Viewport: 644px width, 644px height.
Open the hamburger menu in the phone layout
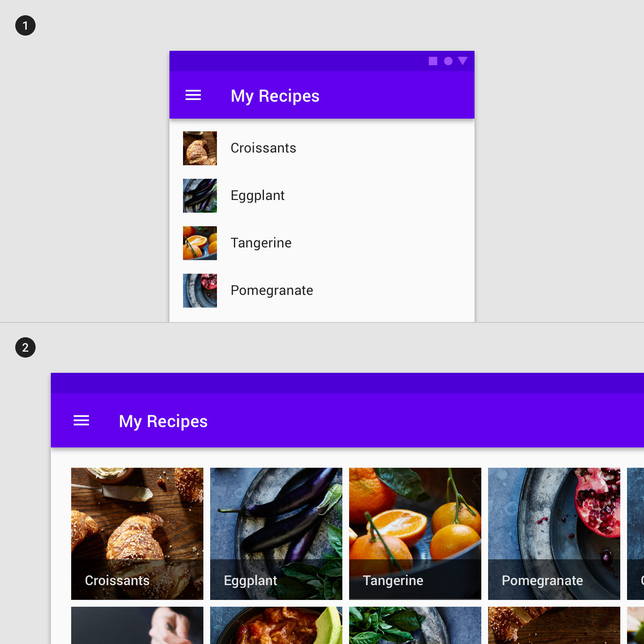coord(193,95)
